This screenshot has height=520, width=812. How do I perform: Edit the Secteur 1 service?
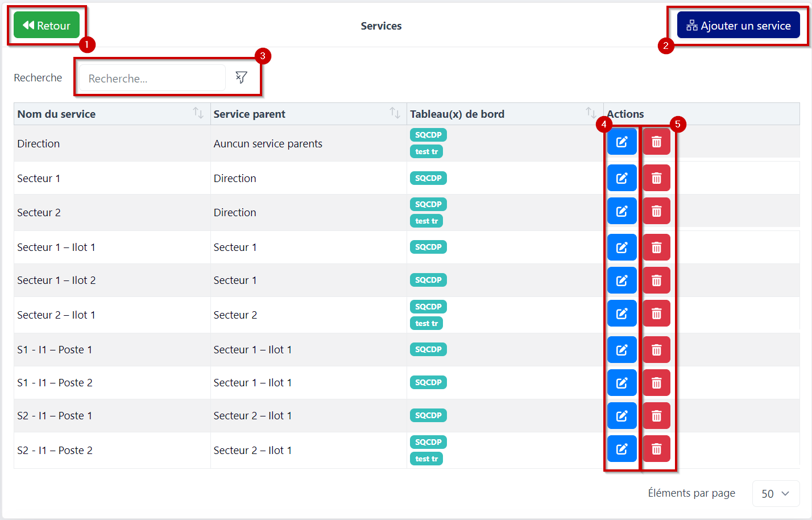click(622, 178)
